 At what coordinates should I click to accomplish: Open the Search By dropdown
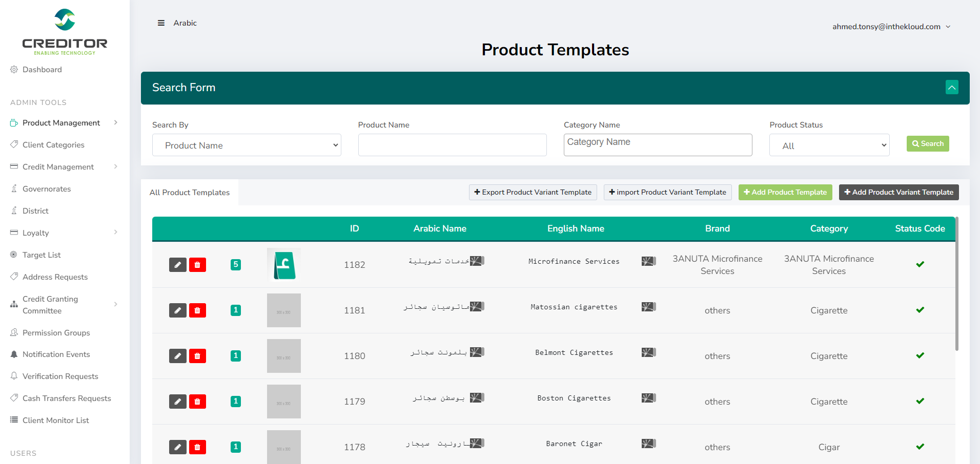click(247, 145)
